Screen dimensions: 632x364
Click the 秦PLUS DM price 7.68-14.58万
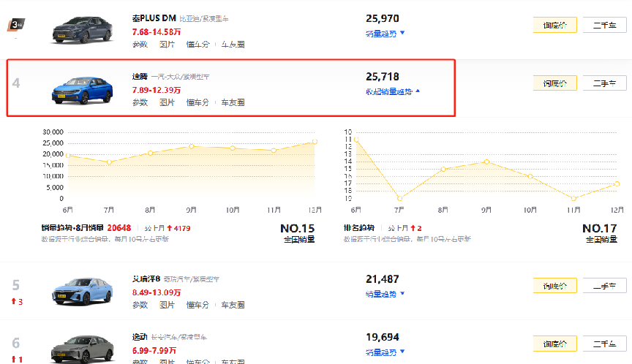click(157, 32)
